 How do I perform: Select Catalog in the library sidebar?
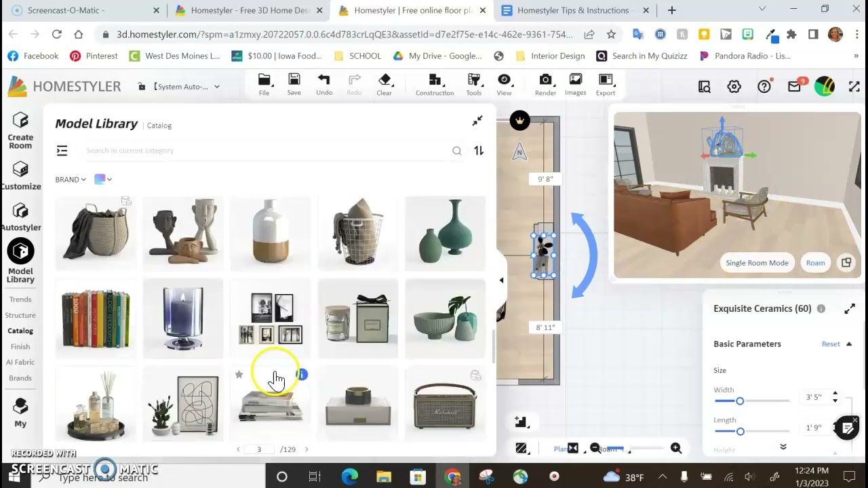pos(20,331)
